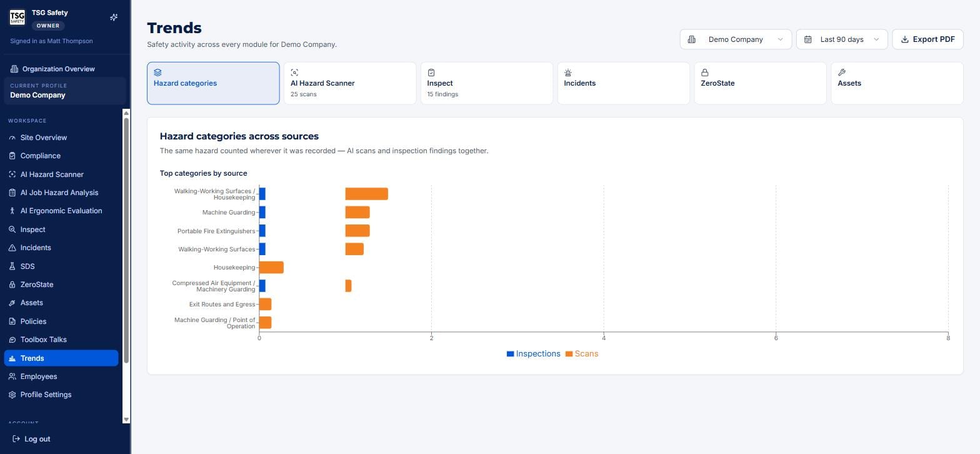Viewport: 980px width, 454px height.
Task: Open the Toolbox Talks page
Action: click(61, 340)
